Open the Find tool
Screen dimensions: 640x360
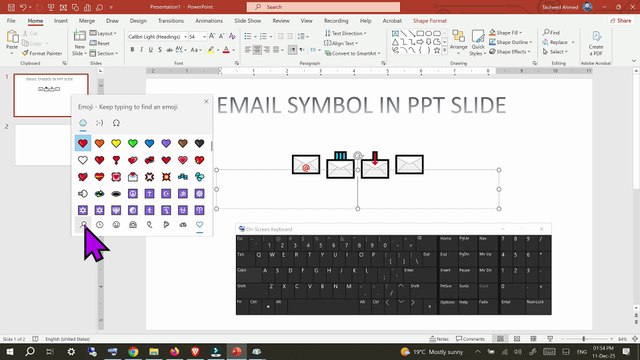551,32
